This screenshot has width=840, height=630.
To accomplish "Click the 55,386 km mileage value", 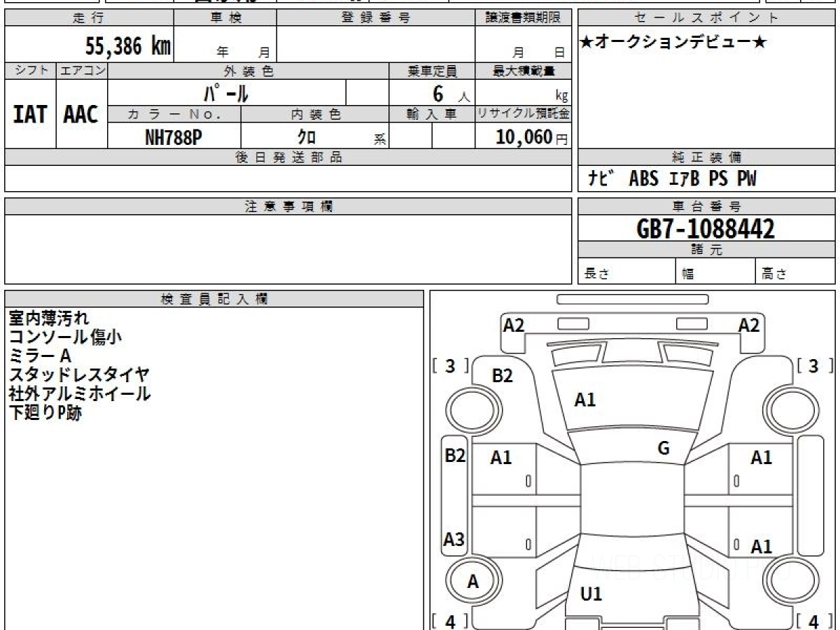I will point(128,45).
